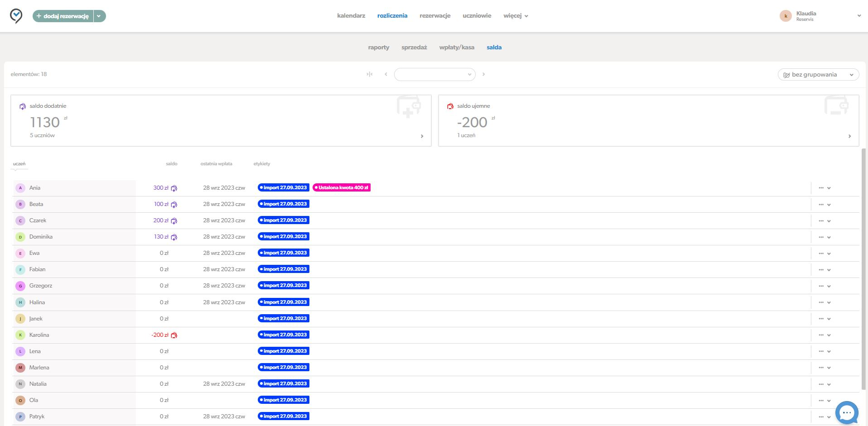Click the empty period selector field
This screenshot has width=868, height=426.
pos(434,74)
